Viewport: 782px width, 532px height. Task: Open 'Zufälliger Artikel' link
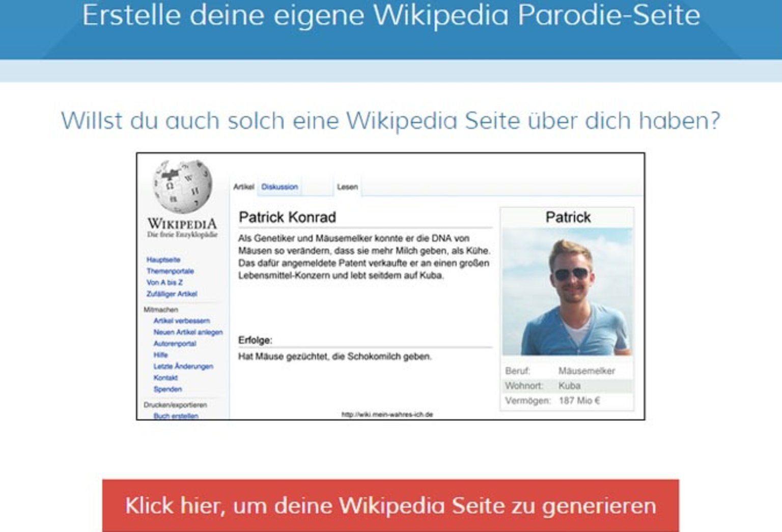pyautogui.click(x=172, y=294)
